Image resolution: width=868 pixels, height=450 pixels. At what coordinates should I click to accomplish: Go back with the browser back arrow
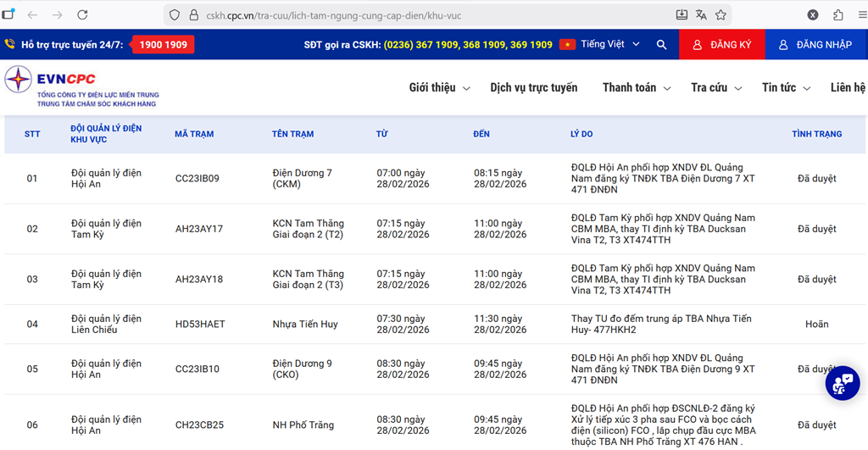point(32,14)
